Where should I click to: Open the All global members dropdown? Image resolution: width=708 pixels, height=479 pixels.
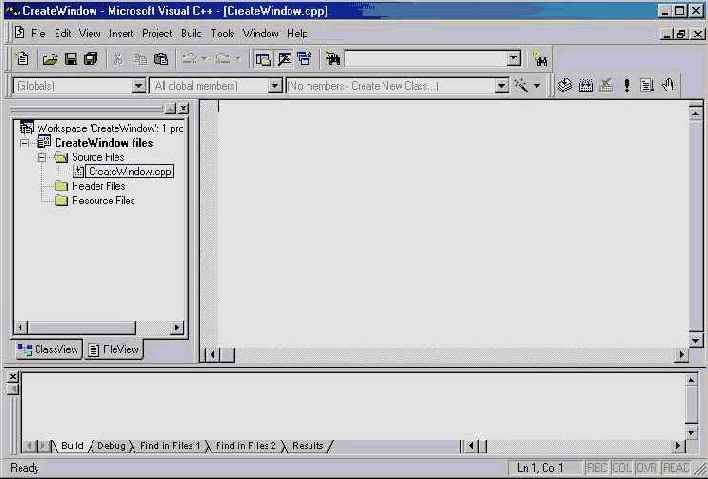(275, 87)
